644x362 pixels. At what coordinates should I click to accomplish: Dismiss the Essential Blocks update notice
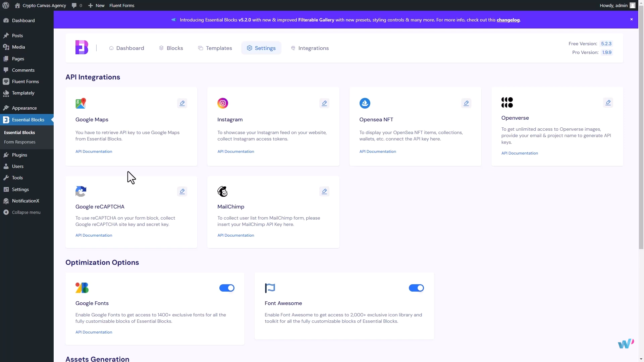coord(632,19)
